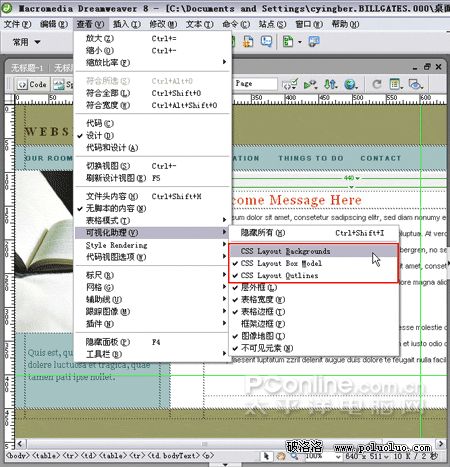Click the Templates insert icon

pyautogui.click(x=289, y=42)
